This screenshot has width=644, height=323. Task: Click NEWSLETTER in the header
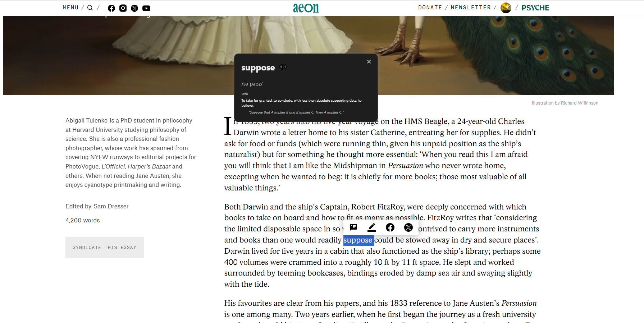pos(471,8)
